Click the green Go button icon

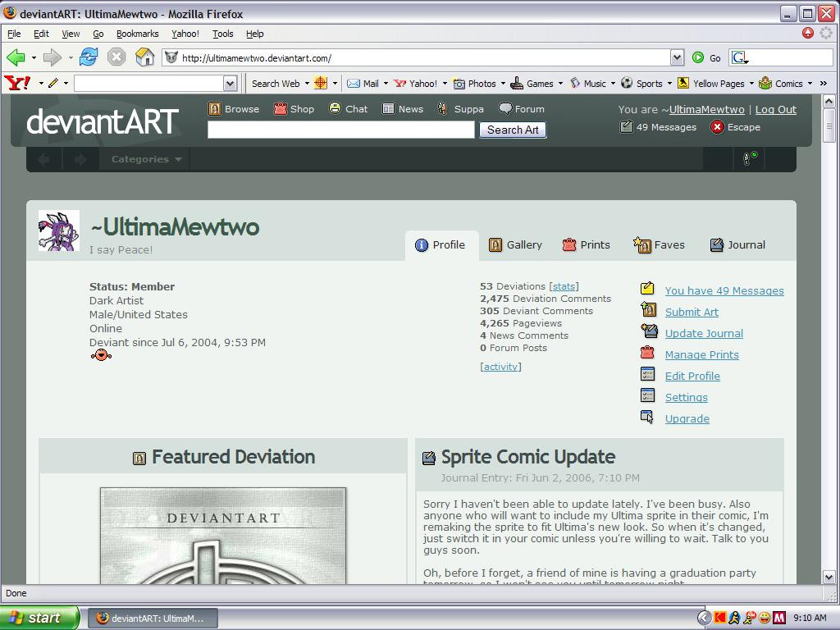click(x=698, y=57)
